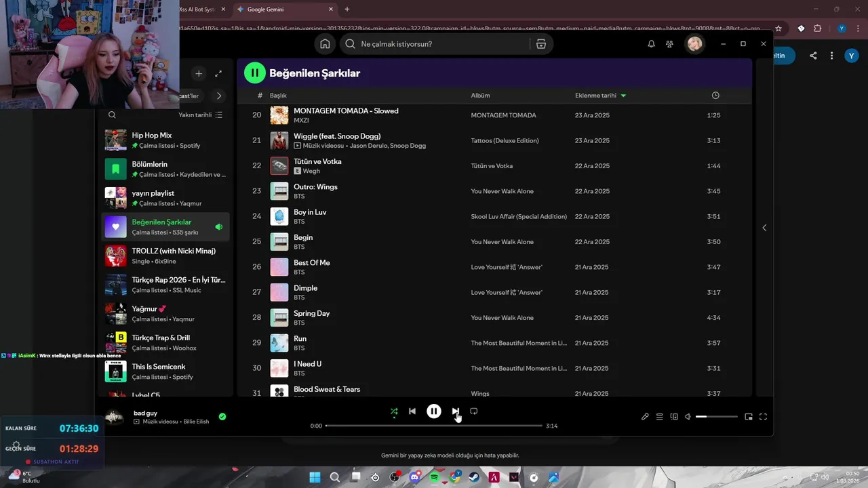Open Connect to a device icon

(x=674, y=417)
